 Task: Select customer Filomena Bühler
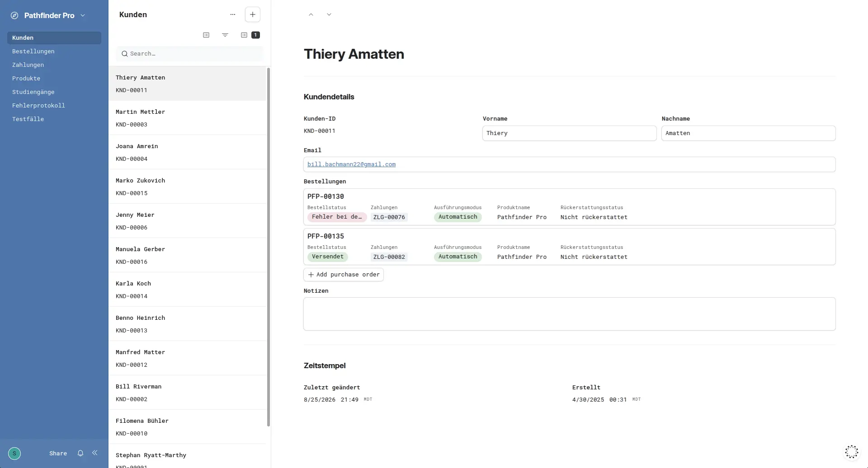(x=187, y=427)
